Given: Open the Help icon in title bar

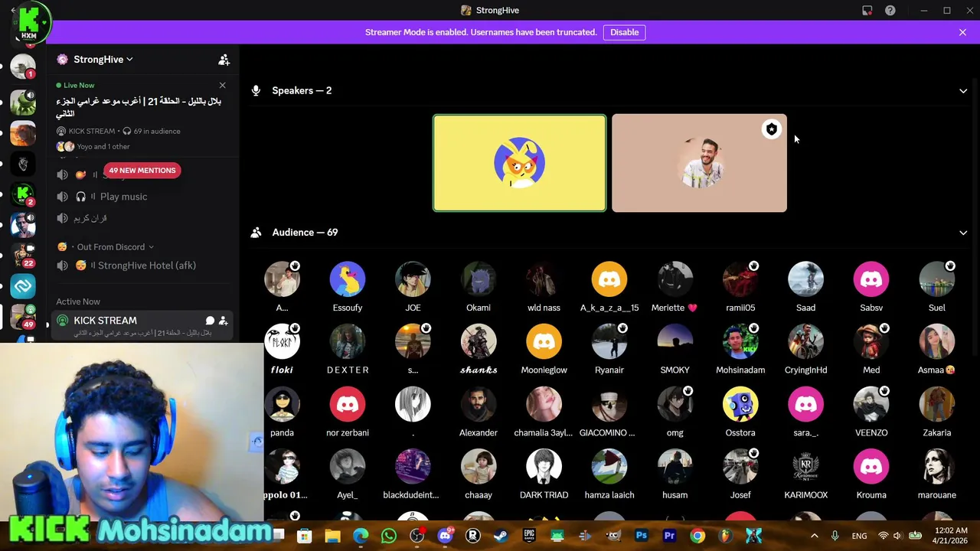Looking at the screenshot, I should click(890, 11).
